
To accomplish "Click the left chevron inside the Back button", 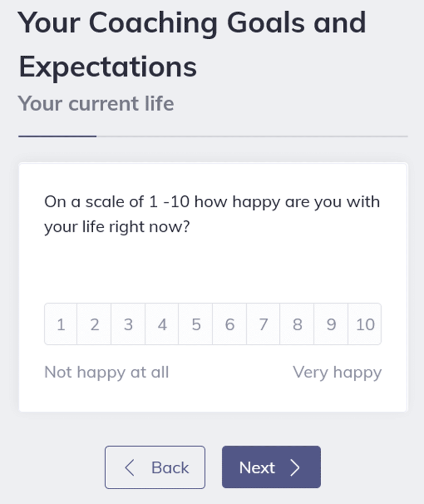I will [x=129, y=467].
